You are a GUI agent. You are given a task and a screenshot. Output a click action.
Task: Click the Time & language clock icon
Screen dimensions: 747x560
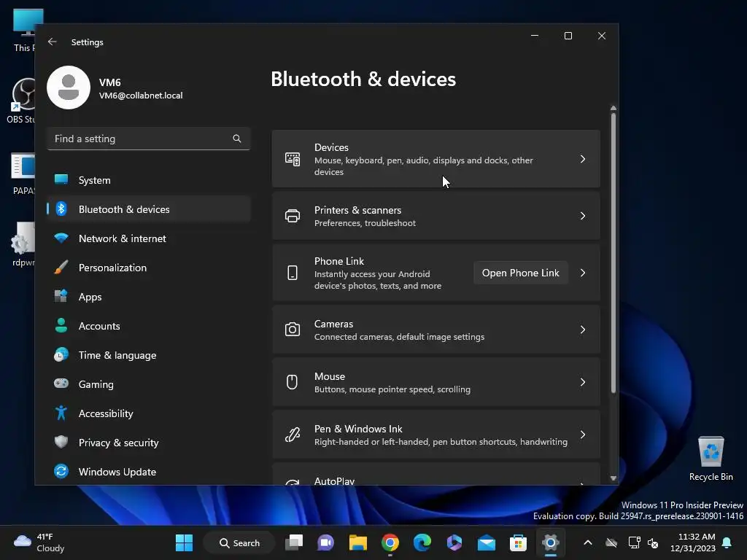click(x=61, y=355)
